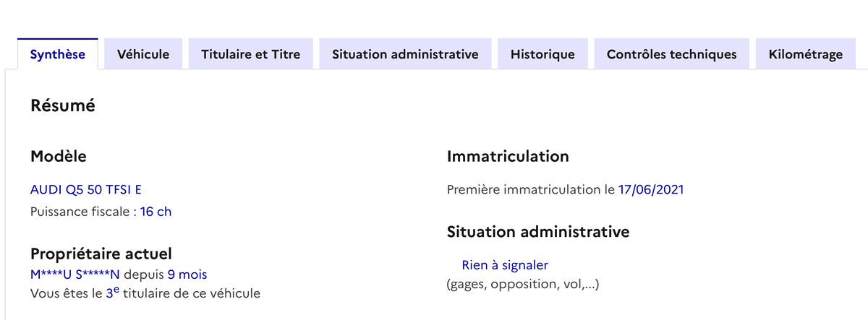
Task: Click the 16 ch fiscal power value
Action: tap(156, 212)
